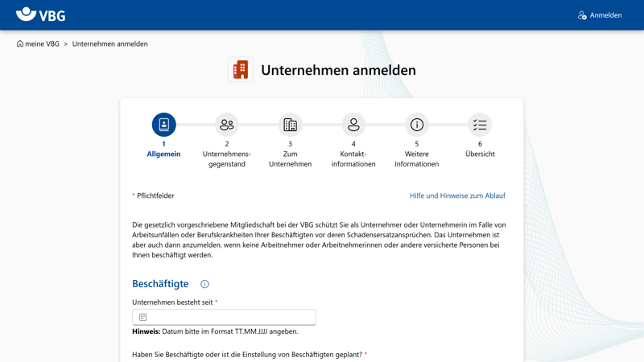Show info tooltip next to Beschäftigte
The height and width of the screenshot is (362, 644).
tap(204, 284)
